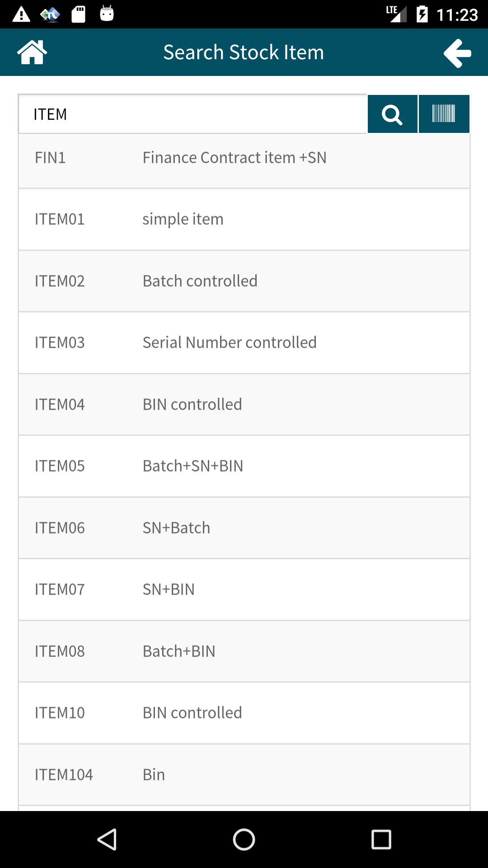Open the barcode scanner button

444,114
